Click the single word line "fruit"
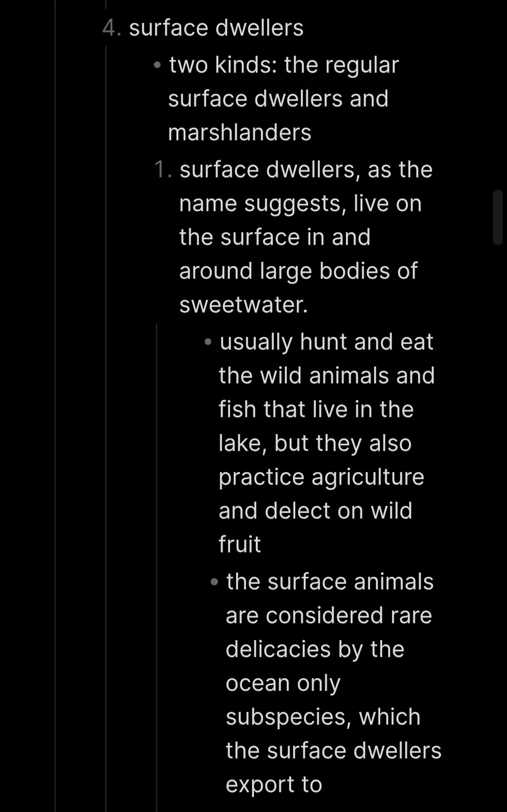507x812 pixels. [x=239, y=545]
